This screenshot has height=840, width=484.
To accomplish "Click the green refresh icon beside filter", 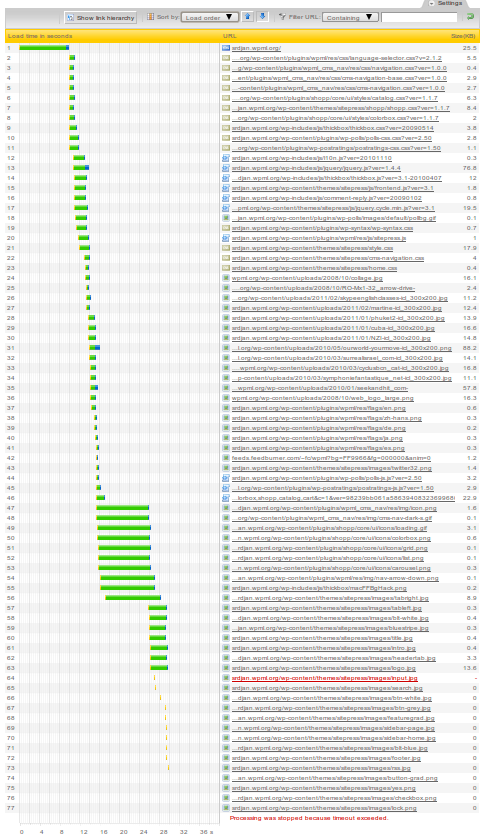I will tap(471, 17).
